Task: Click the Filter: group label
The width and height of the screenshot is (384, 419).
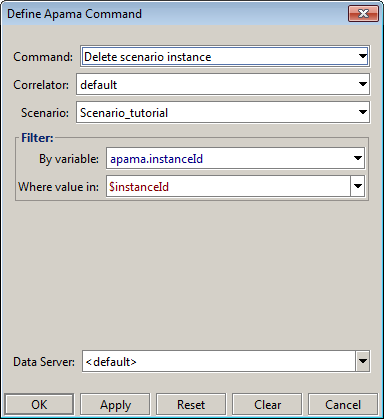Action: click(37, 138)
